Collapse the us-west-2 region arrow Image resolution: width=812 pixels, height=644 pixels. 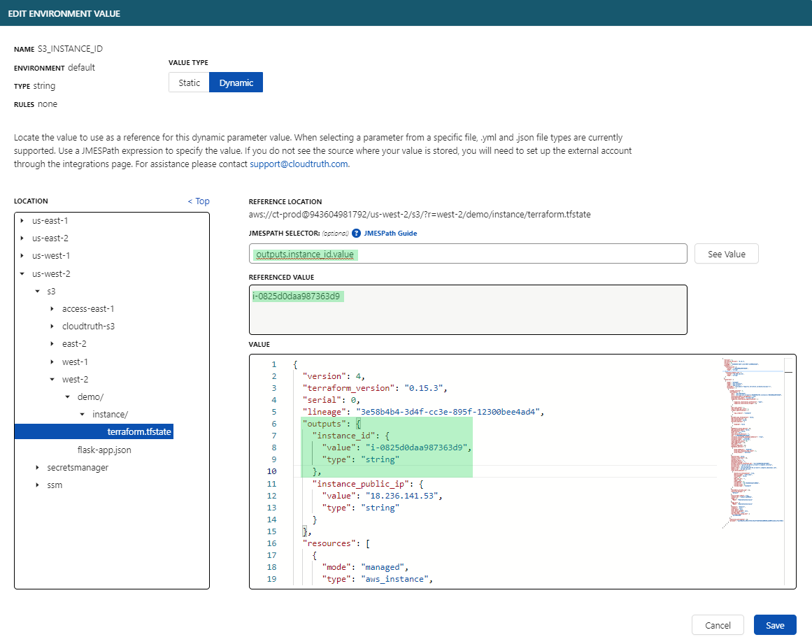coord(22,274)
